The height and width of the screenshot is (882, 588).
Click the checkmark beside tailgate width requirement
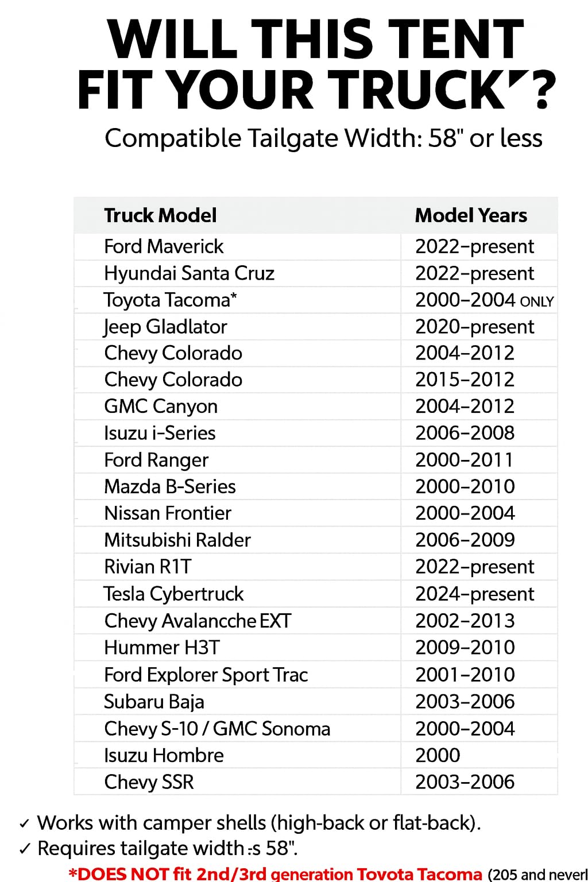(x=24, y=849)
